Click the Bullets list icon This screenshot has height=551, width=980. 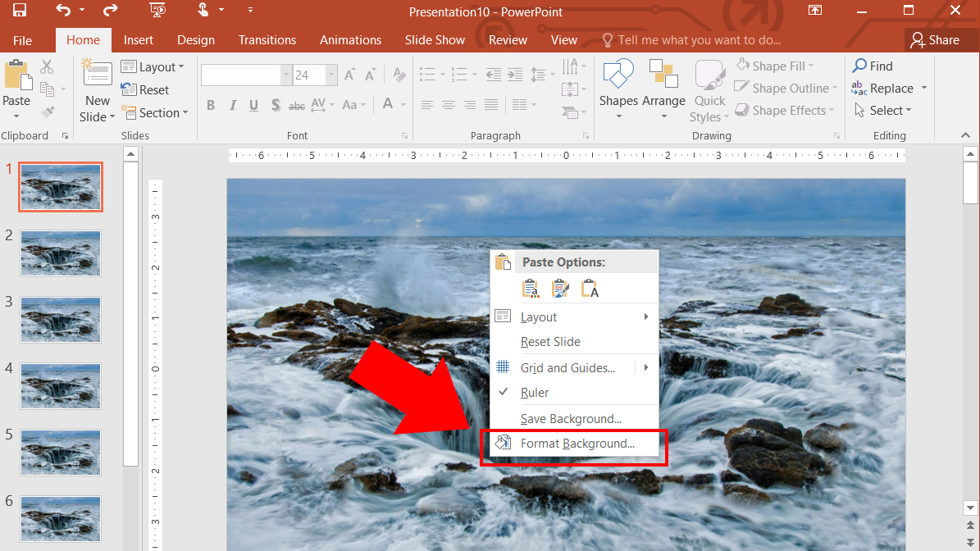[x=427, y=75]
